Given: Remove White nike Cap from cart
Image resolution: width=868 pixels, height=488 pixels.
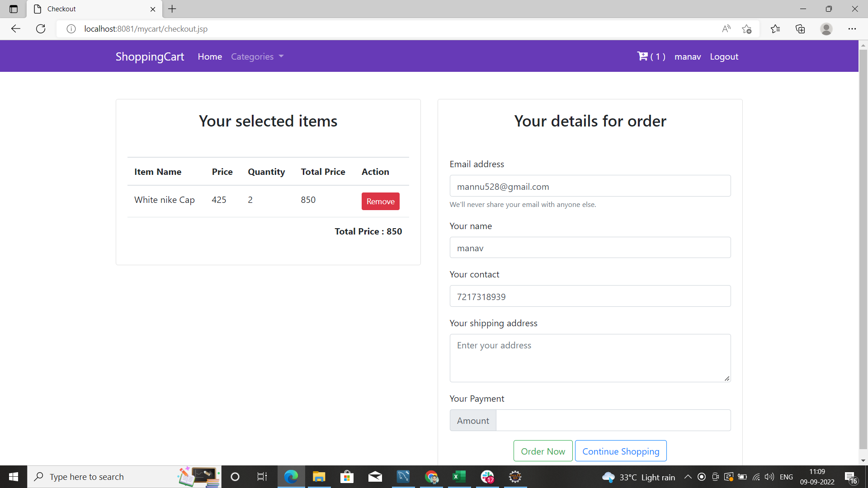Looking at the screenshot, I should pyautogui.click(x=380, y=201).
